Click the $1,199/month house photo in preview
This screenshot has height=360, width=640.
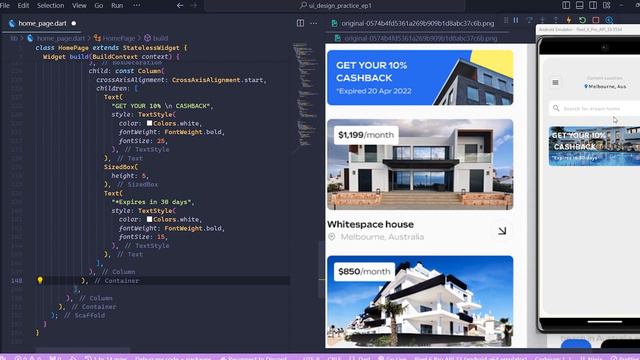click(x=420, y=164)
